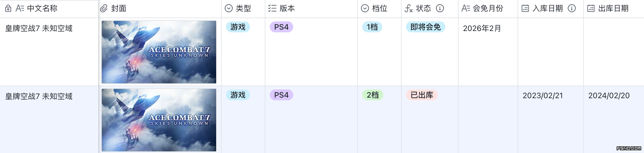Viewport: 644px width, 153px height.
Task: Open first row Ace Combat 7 cover thumbnail
Action: coord(159,52)
